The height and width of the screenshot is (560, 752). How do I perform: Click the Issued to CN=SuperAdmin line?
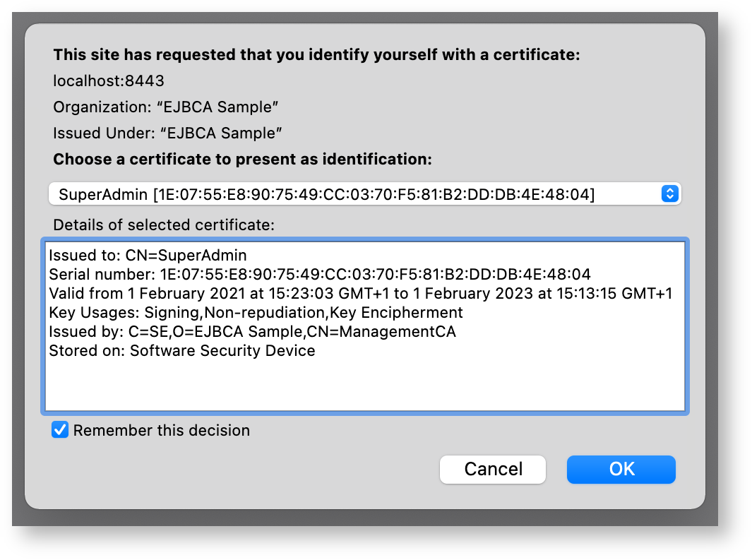click(x=148, y=255)
